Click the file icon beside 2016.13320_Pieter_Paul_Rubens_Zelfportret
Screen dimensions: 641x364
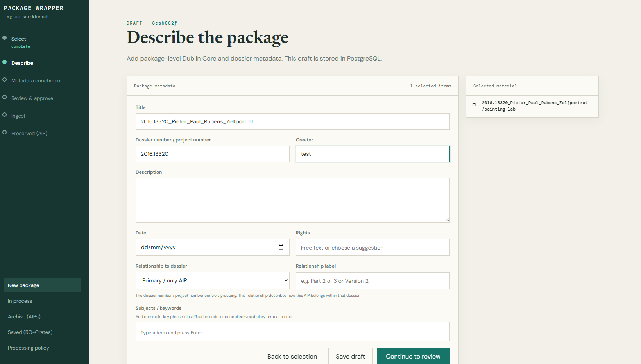pos(474,105)
